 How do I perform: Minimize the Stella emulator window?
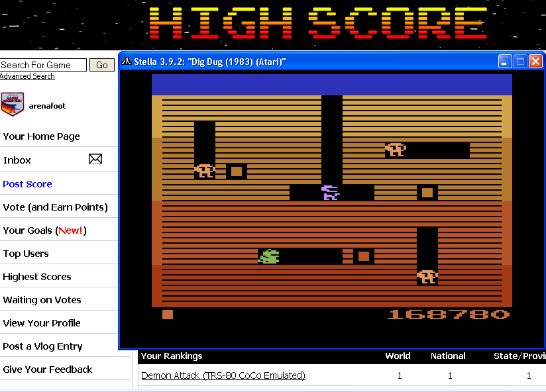click(504, 62)
